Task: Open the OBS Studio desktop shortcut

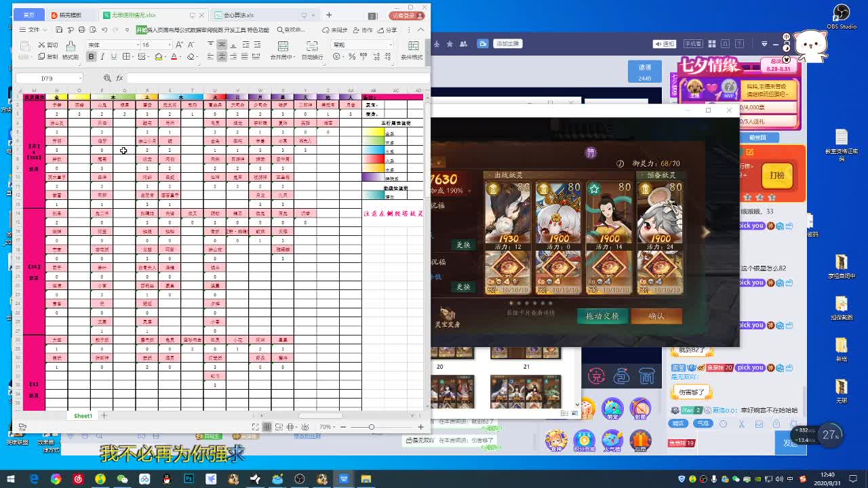Action: [842, 17]
